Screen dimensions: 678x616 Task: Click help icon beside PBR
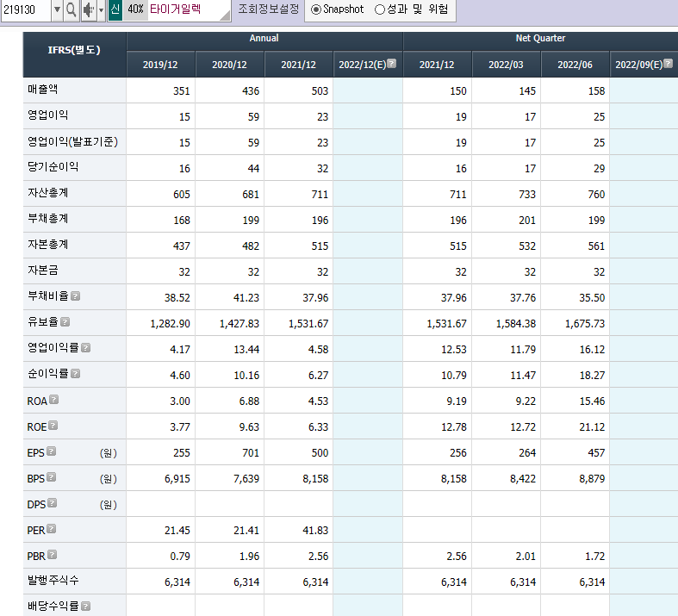tap(52, 555)
